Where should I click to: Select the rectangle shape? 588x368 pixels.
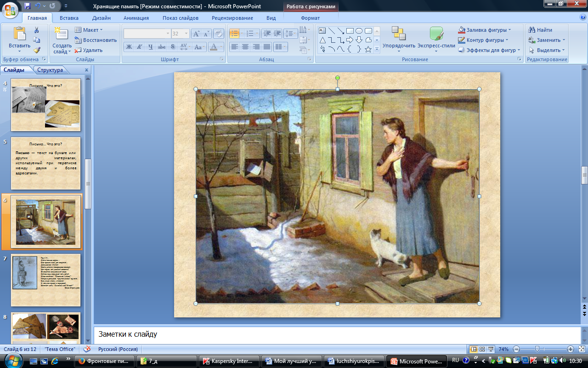tap(350, 31)
